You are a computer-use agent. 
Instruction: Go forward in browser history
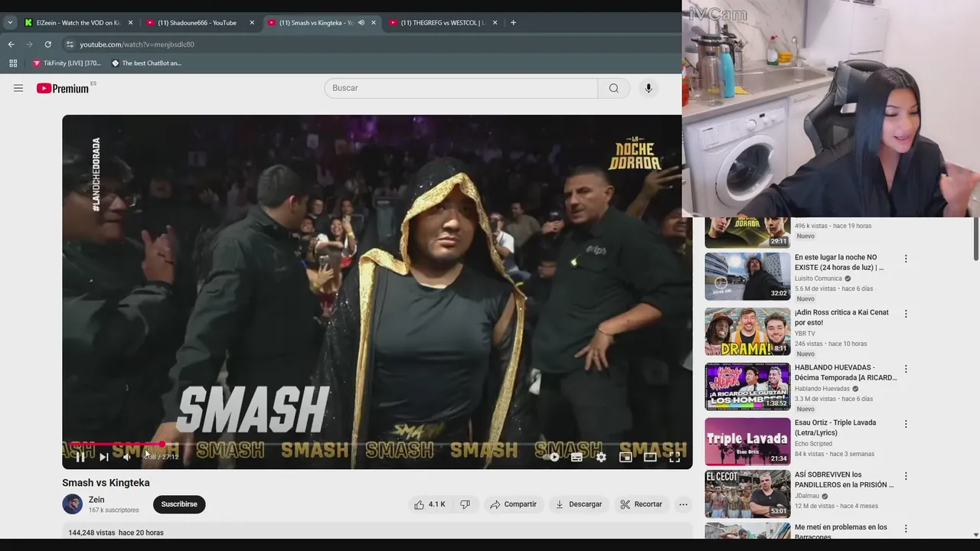click(30, 44)
